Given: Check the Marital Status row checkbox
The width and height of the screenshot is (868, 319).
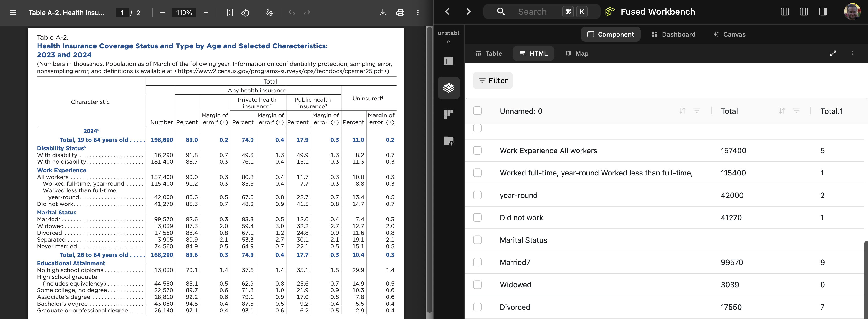Looking at the screenshot, I should pyautogui.click(x=478, y=240).
